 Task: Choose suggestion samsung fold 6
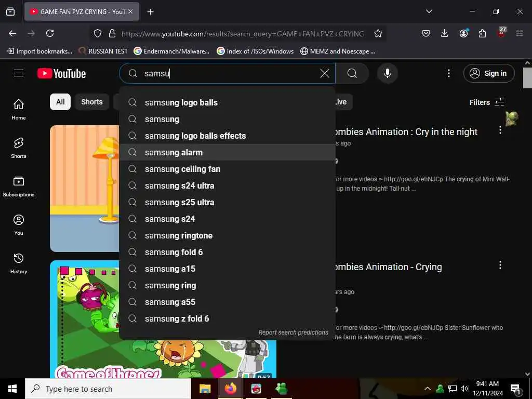click(228, 252)
